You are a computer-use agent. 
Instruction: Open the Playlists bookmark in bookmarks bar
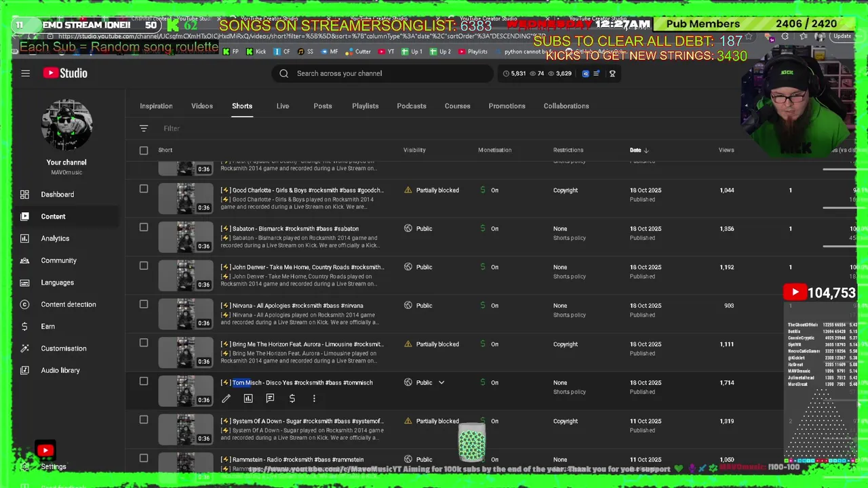pos(473,52)
